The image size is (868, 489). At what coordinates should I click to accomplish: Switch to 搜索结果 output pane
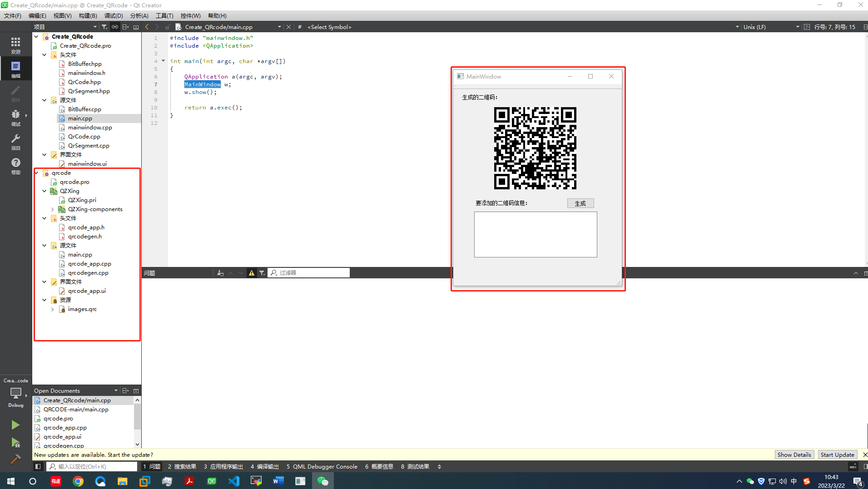182,466
